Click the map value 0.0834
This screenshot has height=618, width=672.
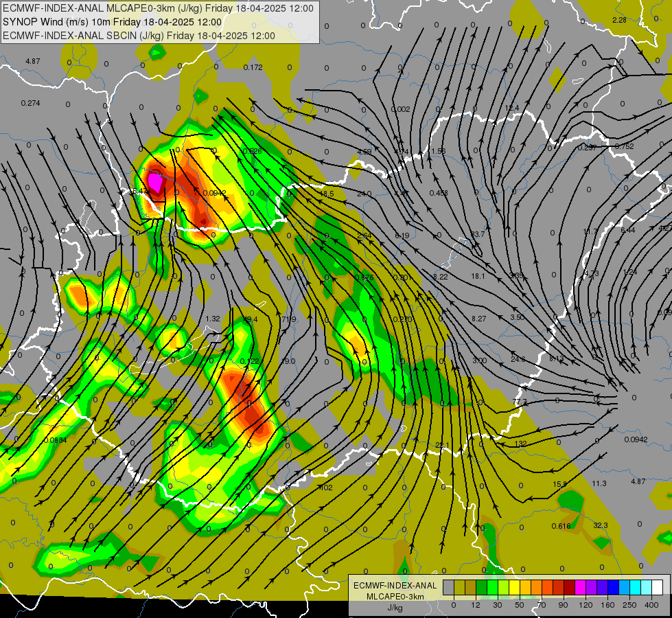pos(55,440)
